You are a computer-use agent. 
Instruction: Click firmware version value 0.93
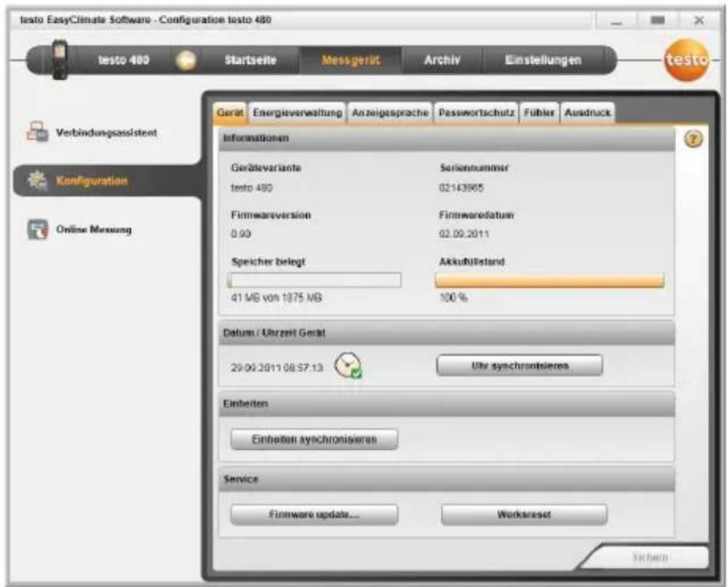coord(241,234)
